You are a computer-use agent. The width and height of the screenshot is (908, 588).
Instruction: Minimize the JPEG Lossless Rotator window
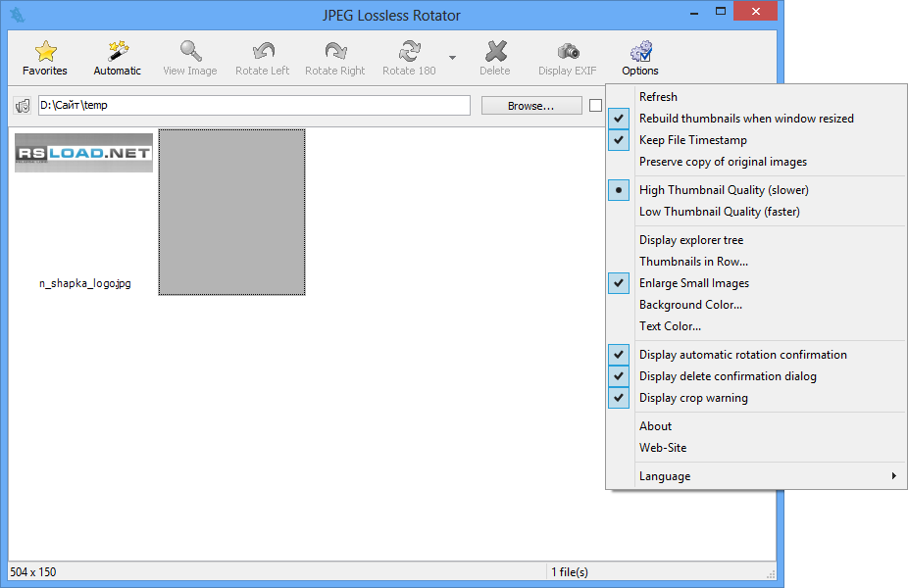(x=694, y=12)
